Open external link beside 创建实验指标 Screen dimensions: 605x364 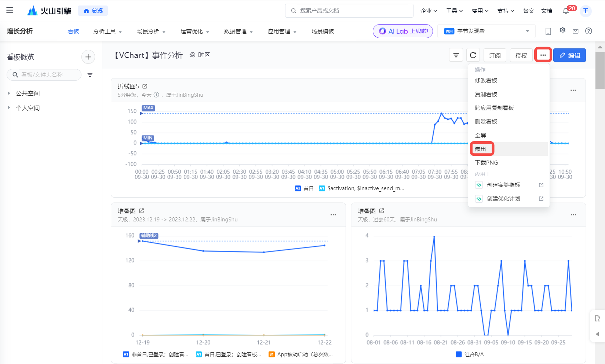click(x=541, y=185)
